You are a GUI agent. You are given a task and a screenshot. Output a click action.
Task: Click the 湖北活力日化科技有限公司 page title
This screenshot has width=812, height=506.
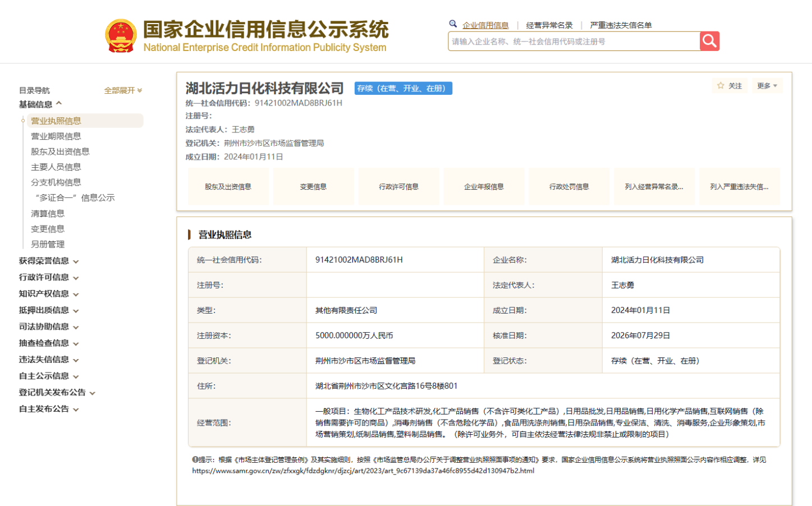pyautogui.click(x=264, y=88)
